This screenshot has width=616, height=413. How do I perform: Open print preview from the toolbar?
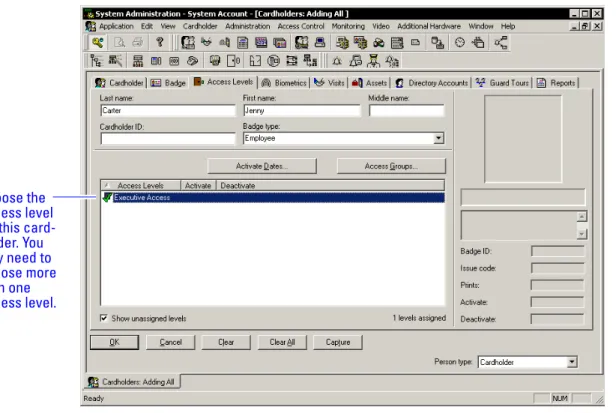[119, 42]
